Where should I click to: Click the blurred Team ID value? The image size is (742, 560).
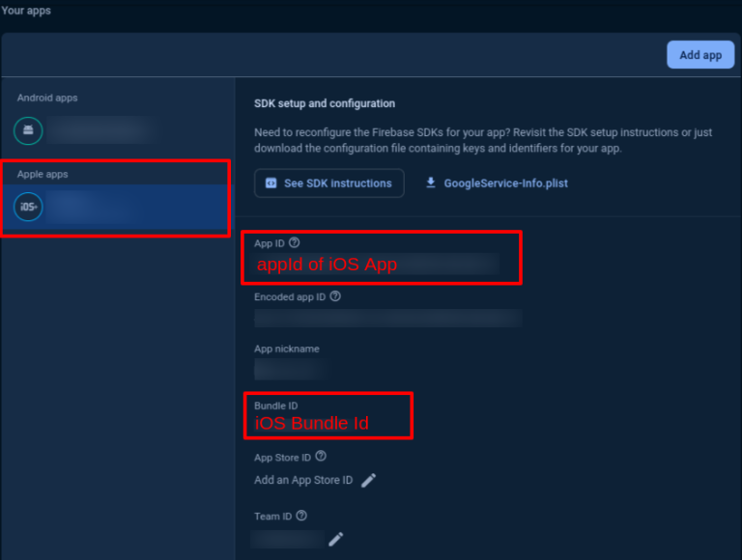(288, 539)
